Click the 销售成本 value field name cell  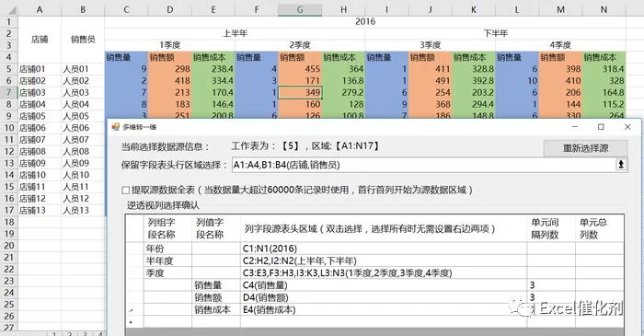point(216,309)
